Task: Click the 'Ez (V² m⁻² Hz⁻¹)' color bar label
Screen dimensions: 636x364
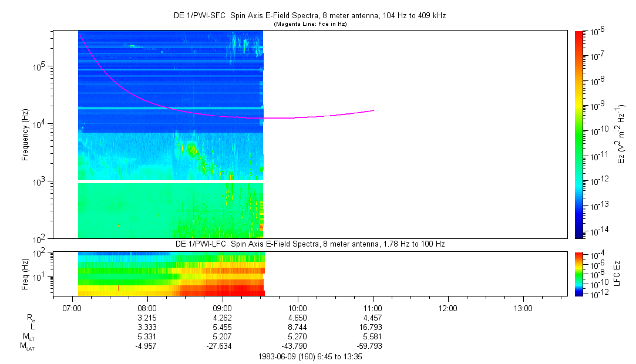Action: pyautogui.click(x=621, y=134)
